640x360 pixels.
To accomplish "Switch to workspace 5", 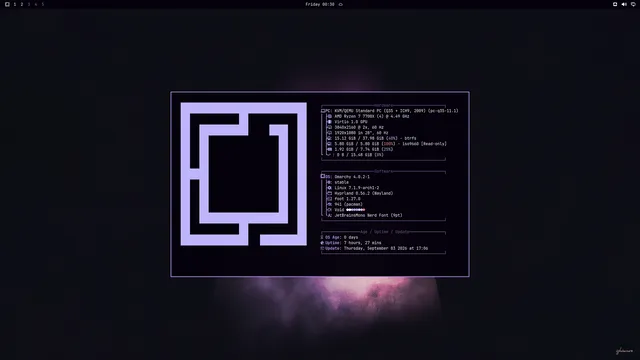I will 42,4.
